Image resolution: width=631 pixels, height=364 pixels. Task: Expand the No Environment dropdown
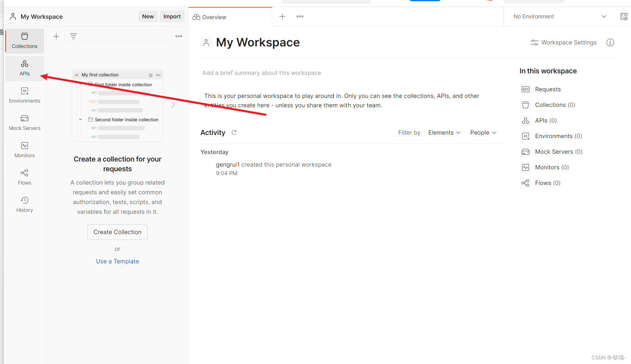560,16
